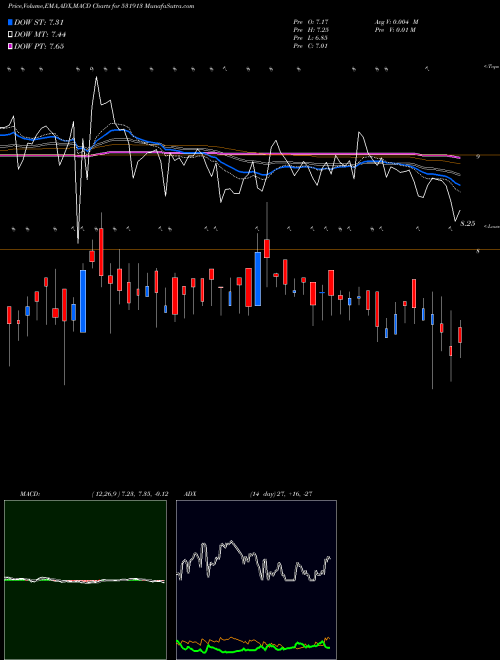
Task: Click the magenta DOW PT legend swatch
Action: (10, 46)
